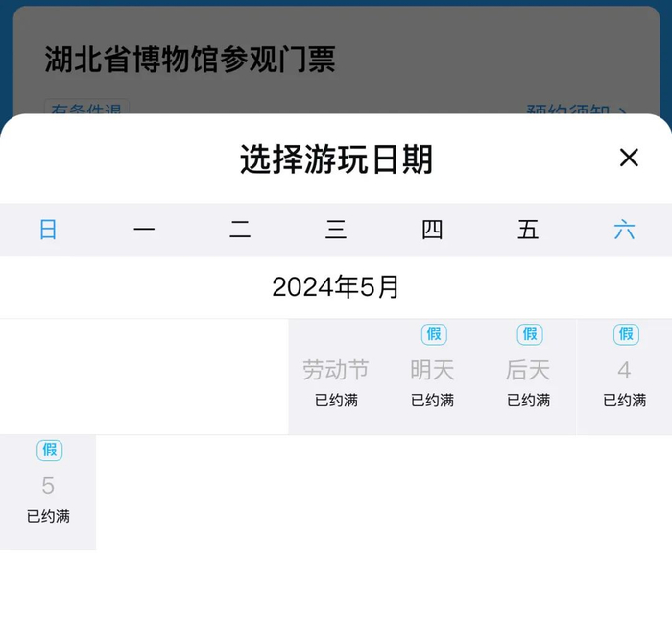Click the 五 weekday header
Screen dimensions: 672x635
click(x=528, y=230)
